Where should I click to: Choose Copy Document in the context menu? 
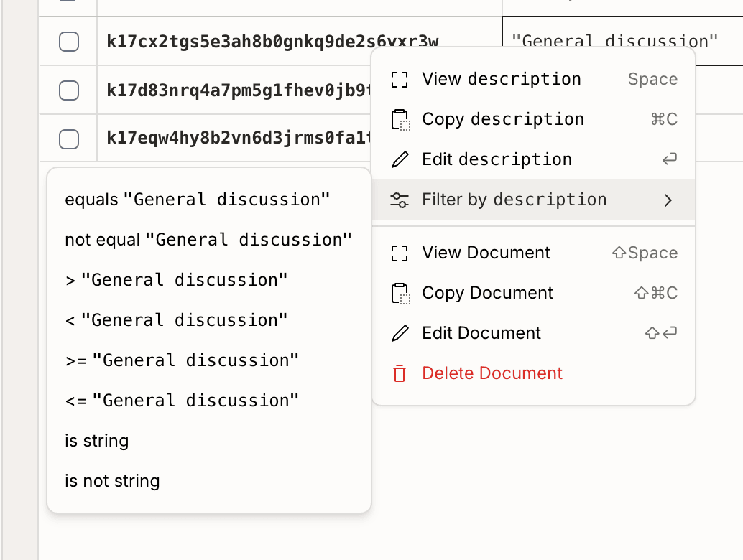pyautogui.click(x=534, y=293)
